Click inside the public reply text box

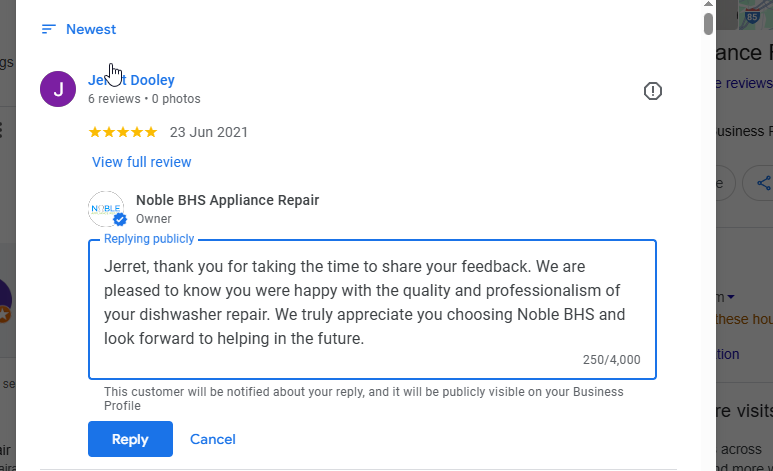(x=370, y=303)
